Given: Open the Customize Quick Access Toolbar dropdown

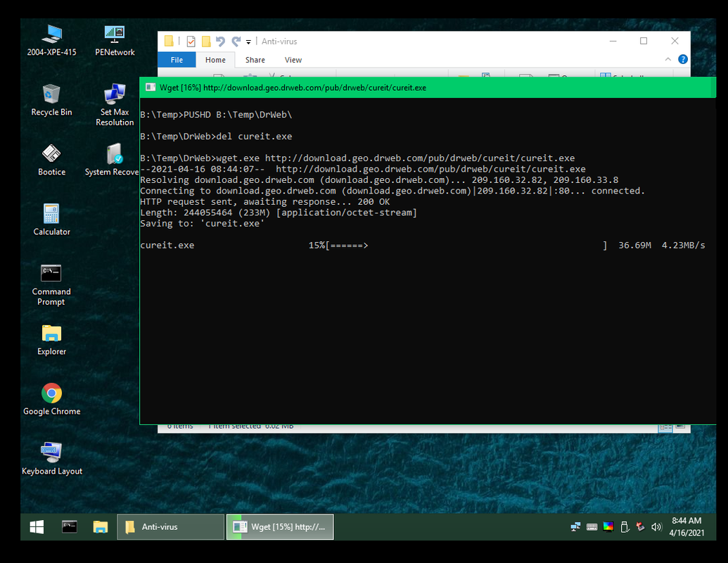Looking at the screenshot, I should tap(248, 42).
